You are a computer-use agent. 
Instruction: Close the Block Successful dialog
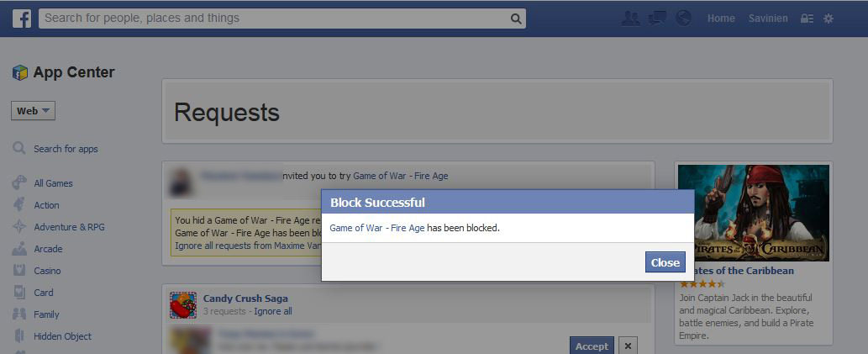pos(665,262)
